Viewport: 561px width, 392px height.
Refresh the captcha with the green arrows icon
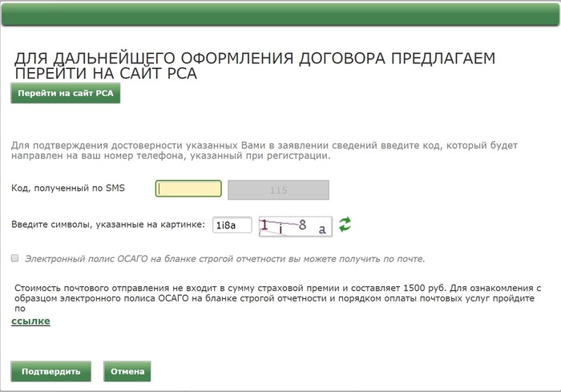(x=345, y=224)
